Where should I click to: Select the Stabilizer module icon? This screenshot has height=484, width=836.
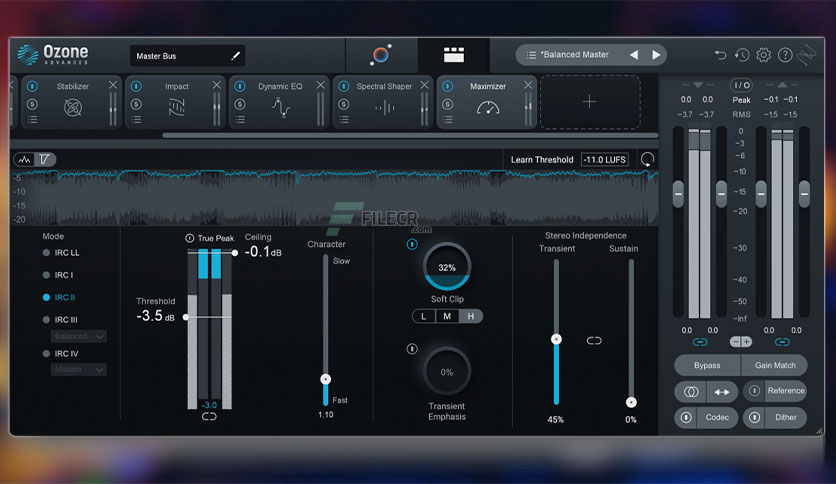73,108
